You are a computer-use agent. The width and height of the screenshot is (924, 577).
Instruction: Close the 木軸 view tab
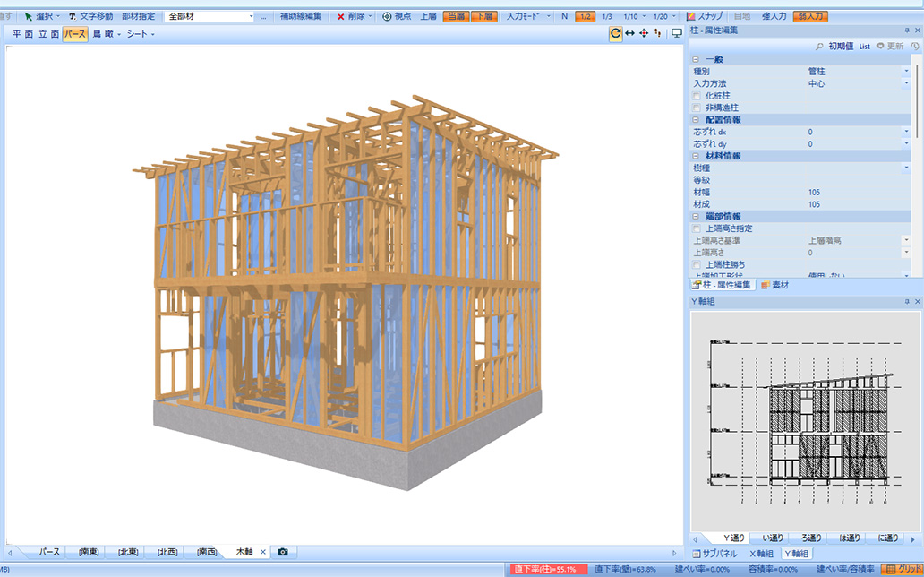pos(263,552)
